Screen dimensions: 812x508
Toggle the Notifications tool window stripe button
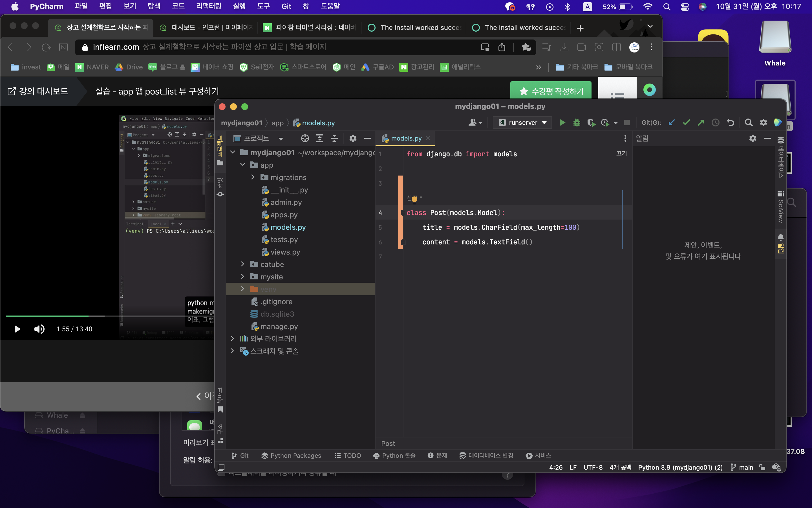click(781, 244)
